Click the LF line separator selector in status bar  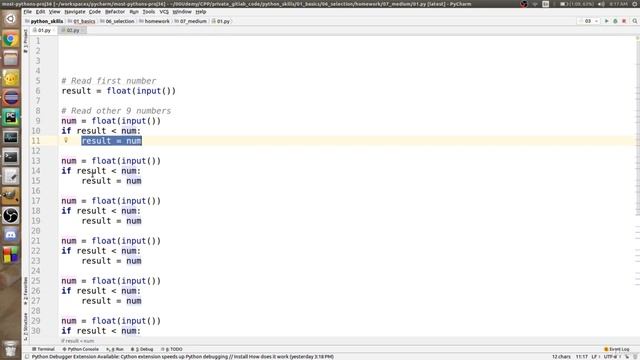(x=595, y=357)
